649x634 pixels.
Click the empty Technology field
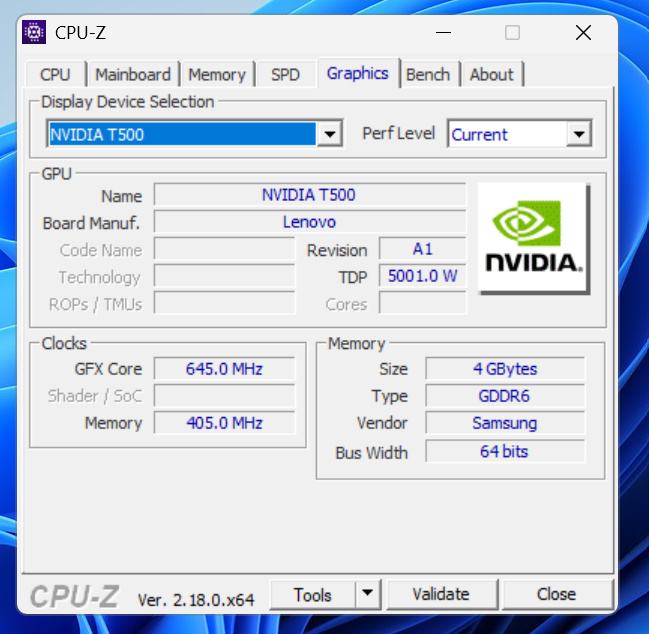tap(224, 276)
